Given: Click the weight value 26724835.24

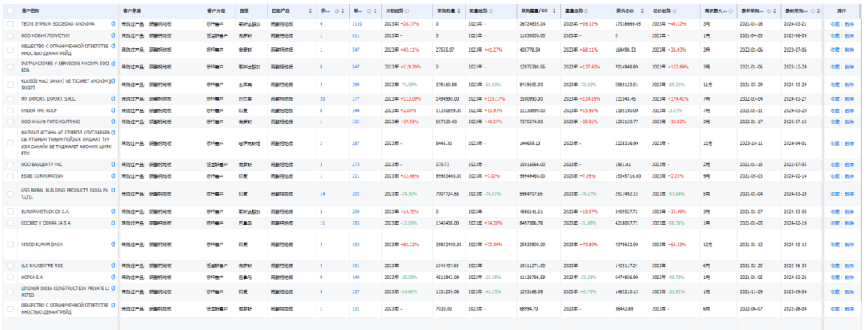Looking at the screenshot, I should click(x=533, y=24).
